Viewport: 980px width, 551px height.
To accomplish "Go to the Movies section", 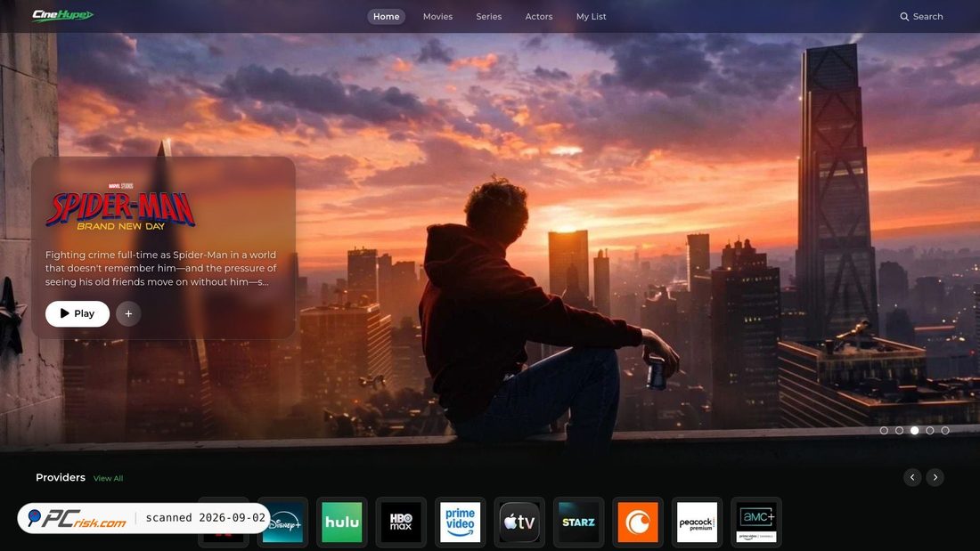I will (437, 17).
